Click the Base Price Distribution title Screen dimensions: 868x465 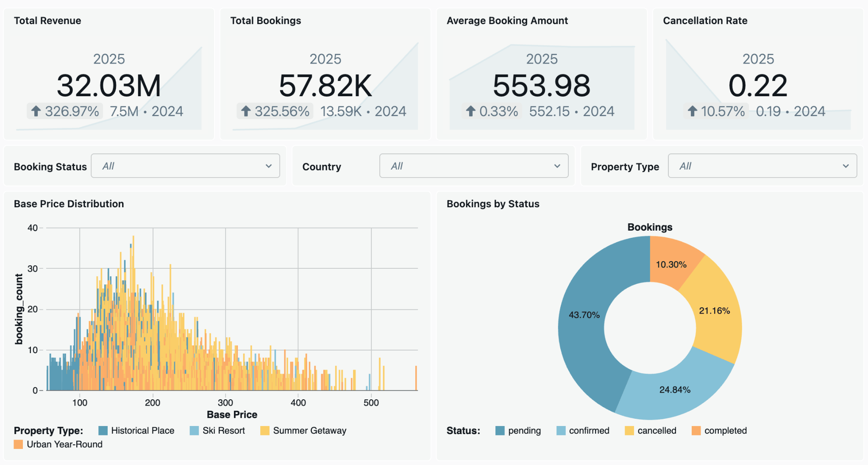[x=69, y=204]
